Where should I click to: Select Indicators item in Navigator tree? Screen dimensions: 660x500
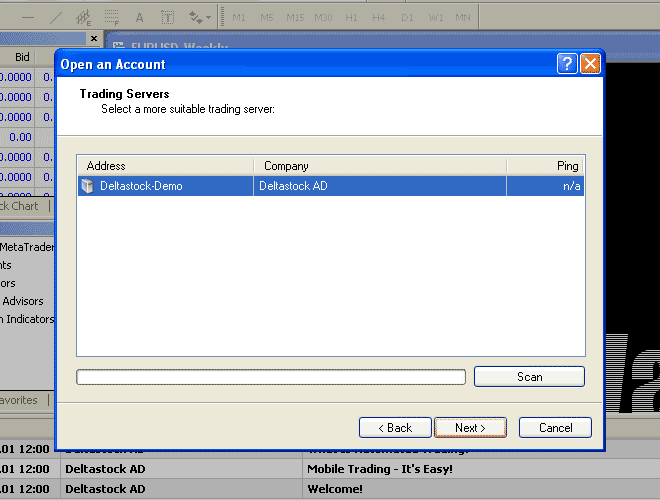click(x=8, y=283)
